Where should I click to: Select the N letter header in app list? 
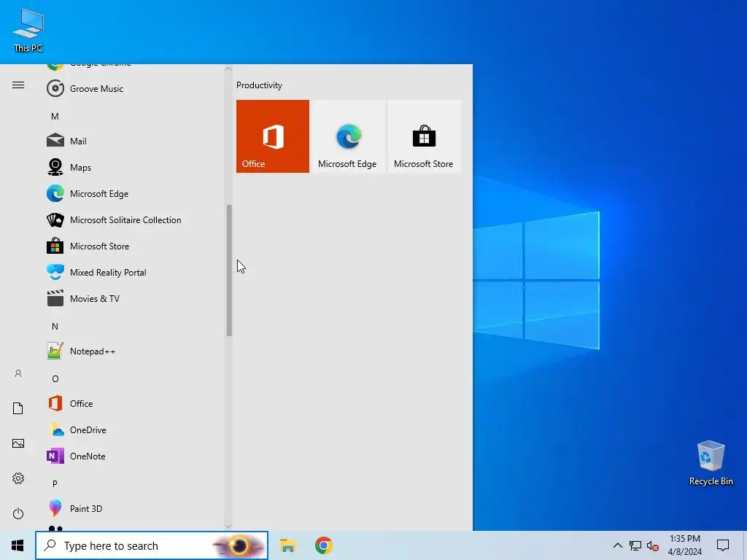click(55, 326)
